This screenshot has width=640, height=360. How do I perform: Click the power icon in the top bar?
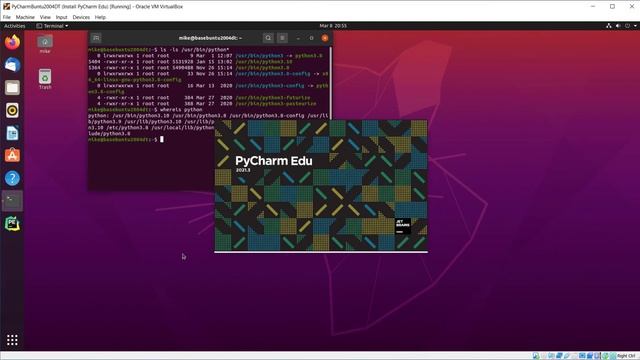[627, 26]
